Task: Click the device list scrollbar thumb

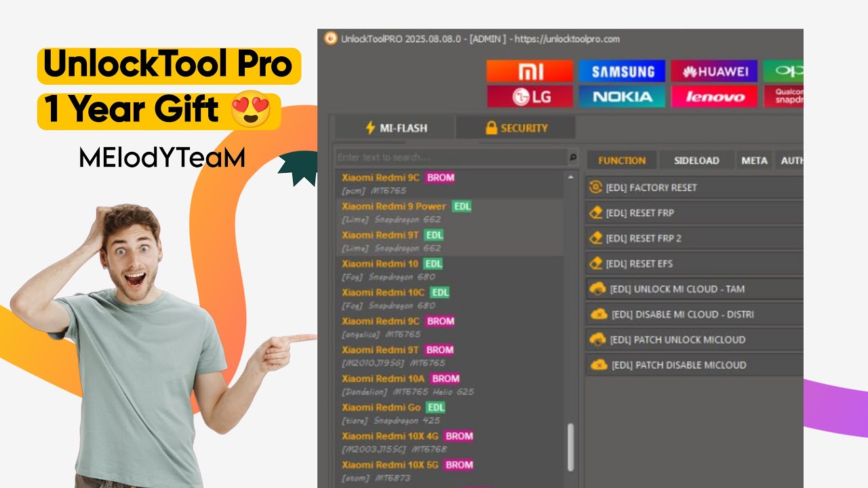Action: pyautogui.click(x=570, y=447)
